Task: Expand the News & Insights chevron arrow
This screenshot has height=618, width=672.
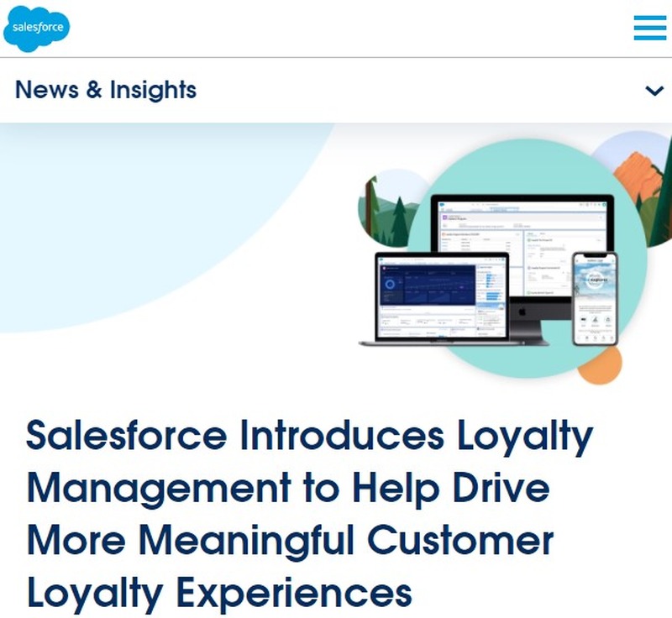Action: pyautogui.click(x=654, y=91)
